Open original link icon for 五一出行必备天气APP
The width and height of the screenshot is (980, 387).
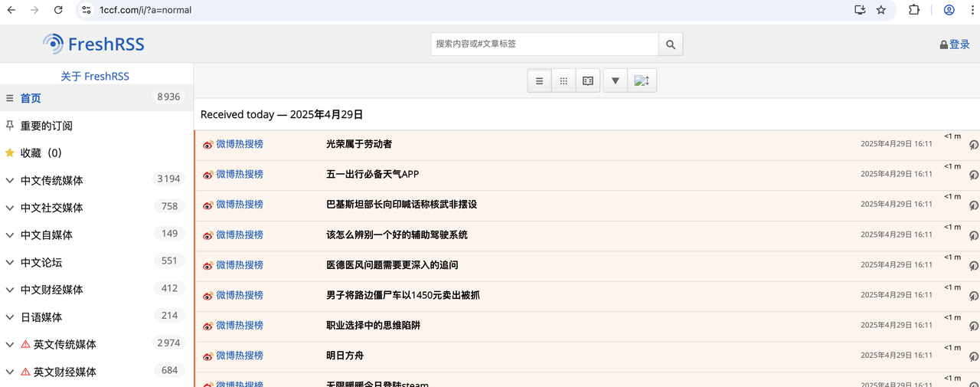coord(974,175)
